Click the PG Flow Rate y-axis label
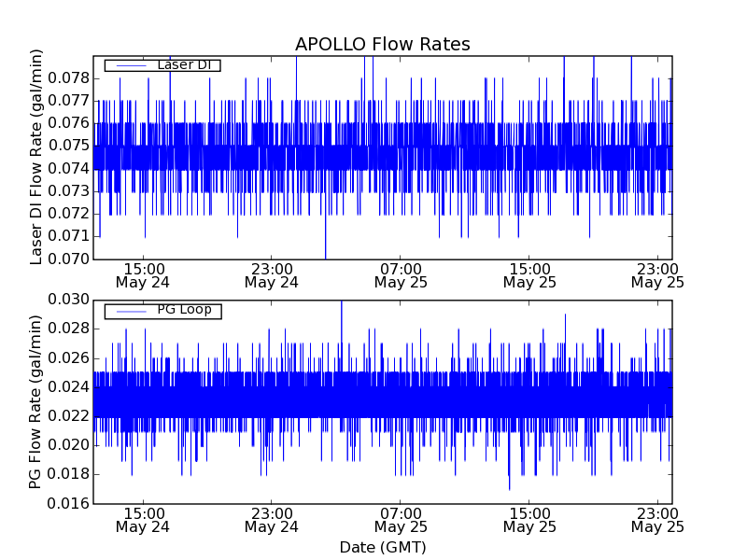Image resolution: width=747 pixels, height=560 pixels. (x=37, y=401)
